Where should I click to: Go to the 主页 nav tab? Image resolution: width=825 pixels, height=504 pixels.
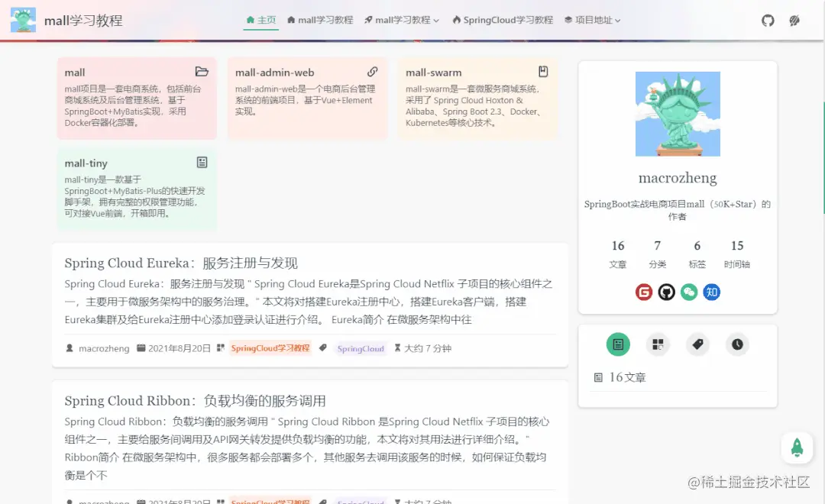click(261, 20)
